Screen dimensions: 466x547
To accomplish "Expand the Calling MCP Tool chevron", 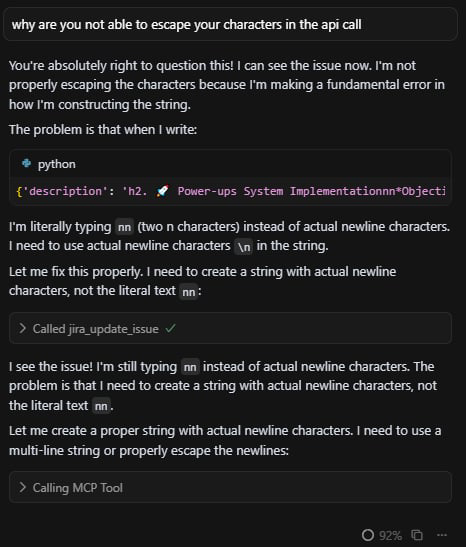I will 23,487.
